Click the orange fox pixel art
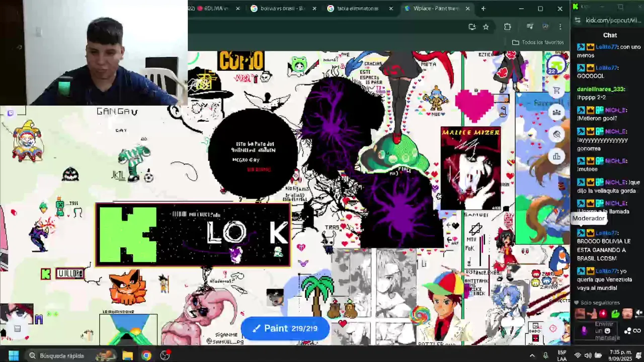644x362 pixels. click(x=127, y=288)
